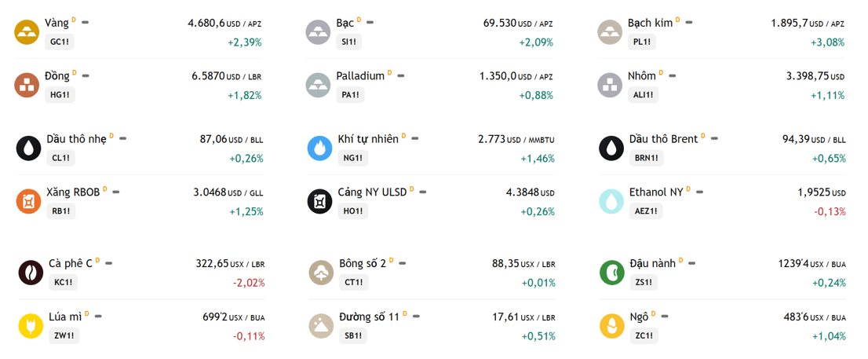This screenshot has height=359, width=868.
Task: Click the delayed data D marker beside Vàng
Action: (75, 20)
